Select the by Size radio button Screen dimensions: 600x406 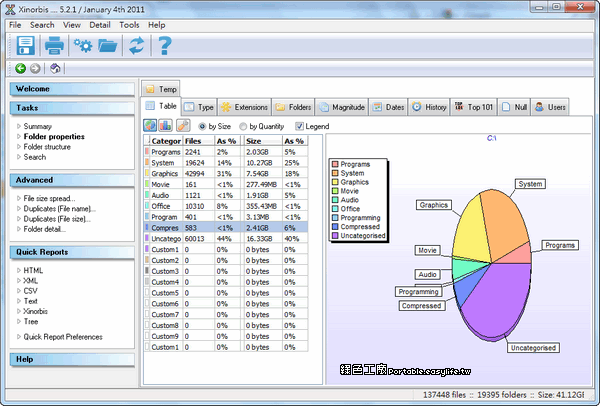click(x=202, y=126)
